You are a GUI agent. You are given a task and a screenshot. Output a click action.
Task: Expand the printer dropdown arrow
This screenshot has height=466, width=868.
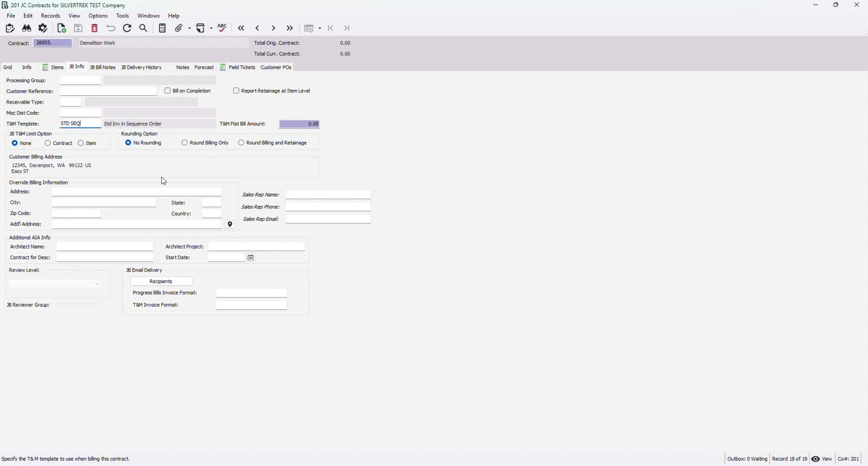coord(211,28)
